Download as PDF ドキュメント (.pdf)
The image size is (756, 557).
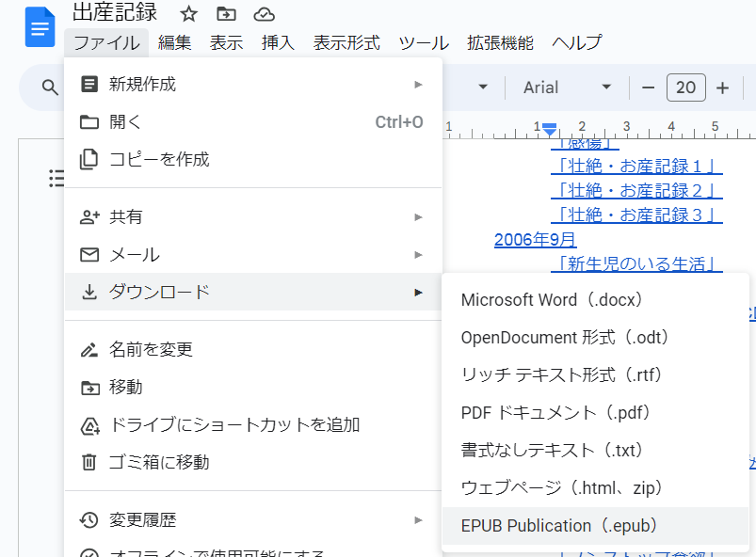coord(595,412)
